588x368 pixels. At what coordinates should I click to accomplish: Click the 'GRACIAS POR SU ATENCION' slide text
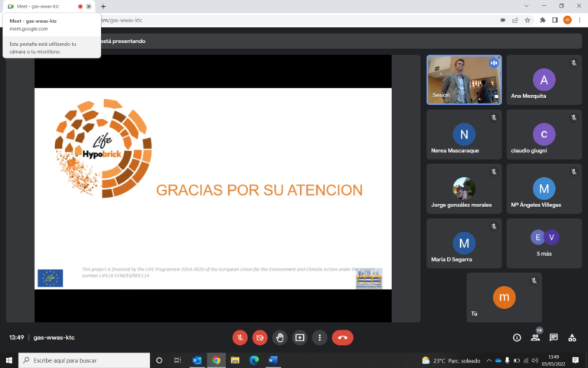[x=260, y=190]
